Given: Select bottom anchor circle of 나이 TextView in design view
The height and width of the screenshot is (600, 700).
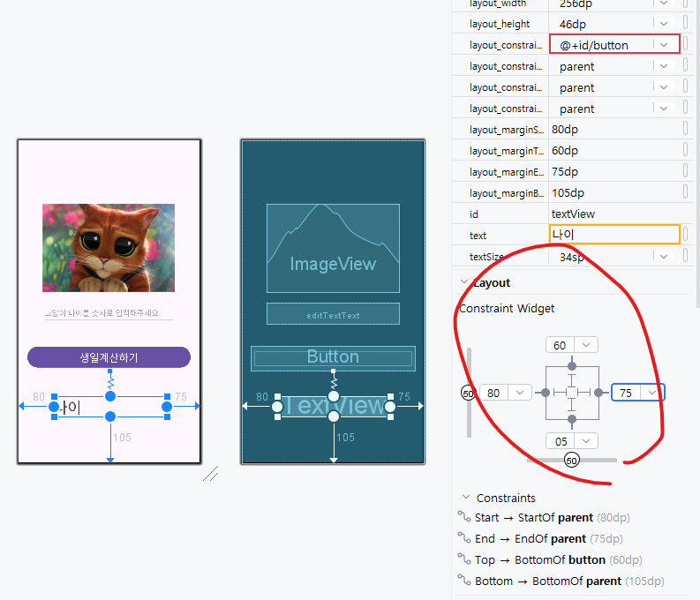Looking at the screenshot, I should pos(110,416).
